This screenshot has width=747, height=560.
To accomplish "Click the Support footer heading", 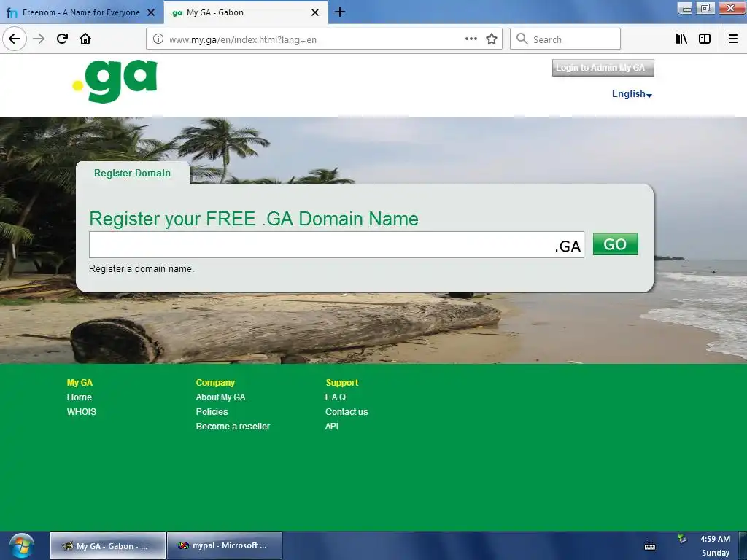I will click(x=342, y=382).
